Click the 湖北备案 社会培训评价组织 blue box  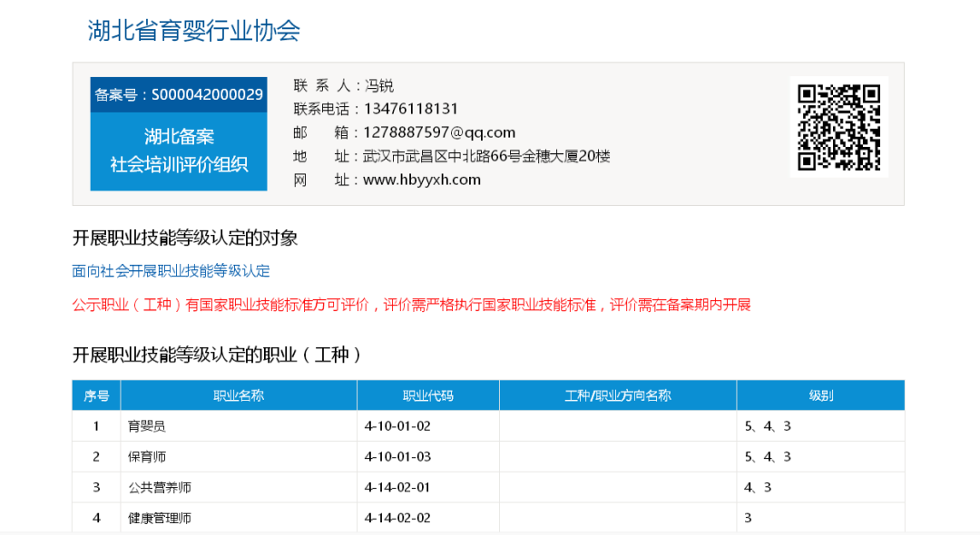point(179,151)
